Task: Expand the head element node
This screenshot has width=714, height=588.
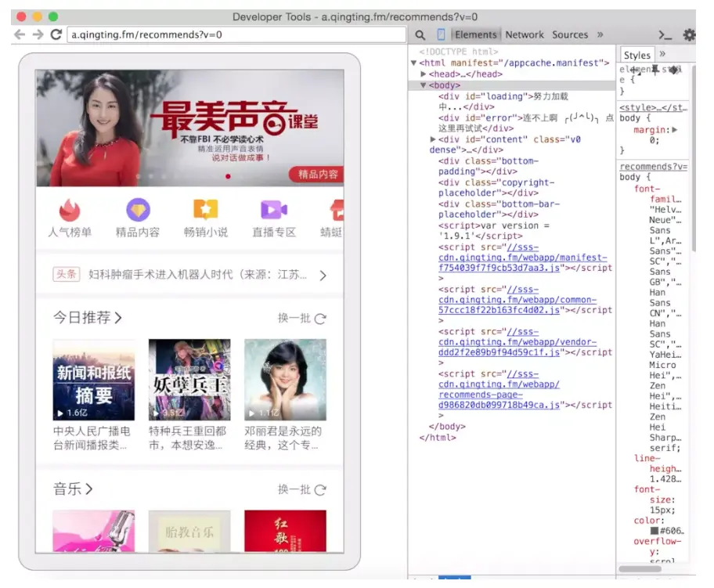Action: coord(424,74)
